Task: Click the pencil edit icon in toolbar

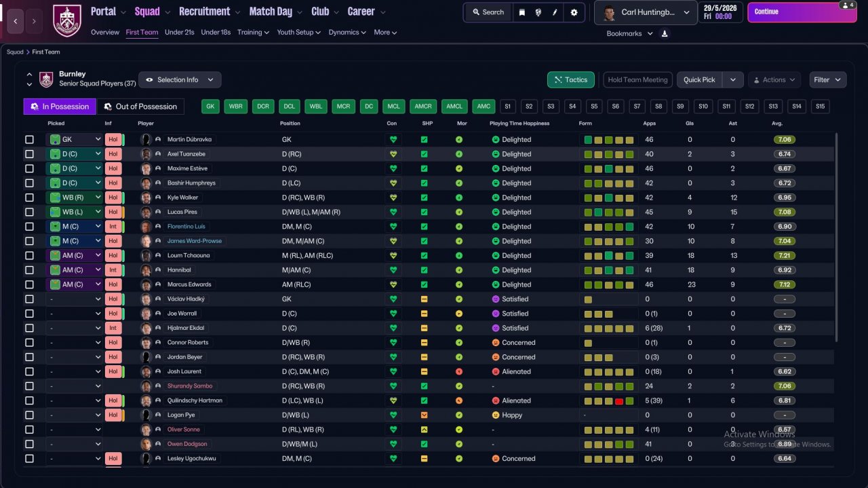Action: 555,12
